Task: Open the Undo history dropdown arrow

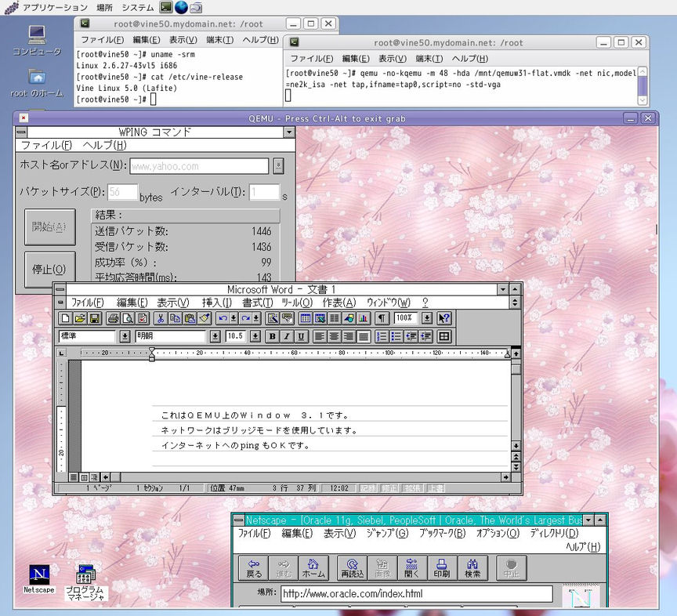Action: click(x=234, y=318)
